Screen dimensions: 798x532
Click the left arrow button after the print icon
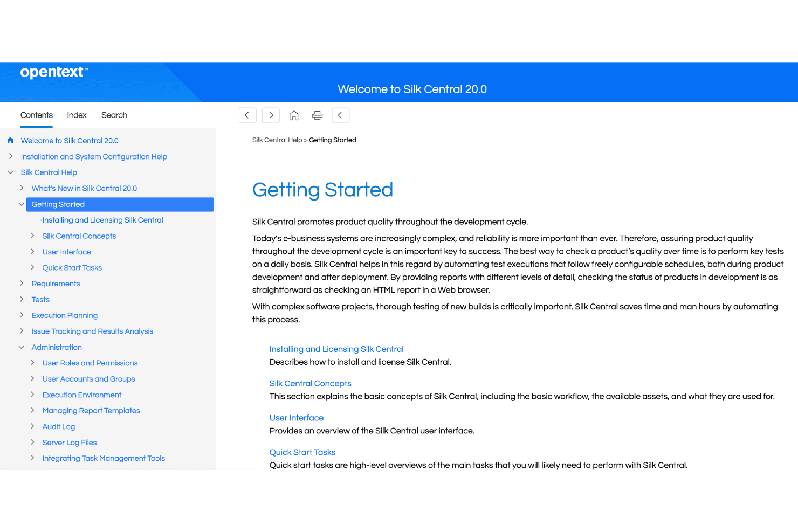(340, 115)
